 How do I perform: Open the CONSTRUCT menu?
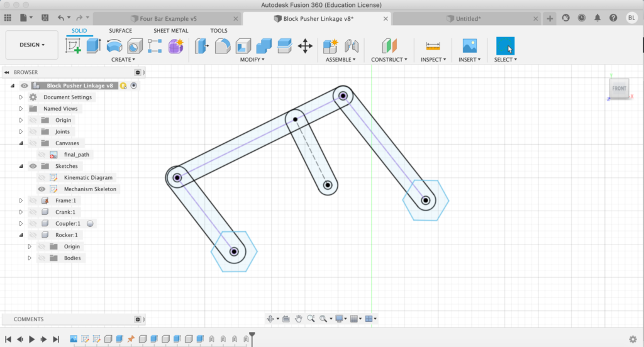(x=389, y=60)
